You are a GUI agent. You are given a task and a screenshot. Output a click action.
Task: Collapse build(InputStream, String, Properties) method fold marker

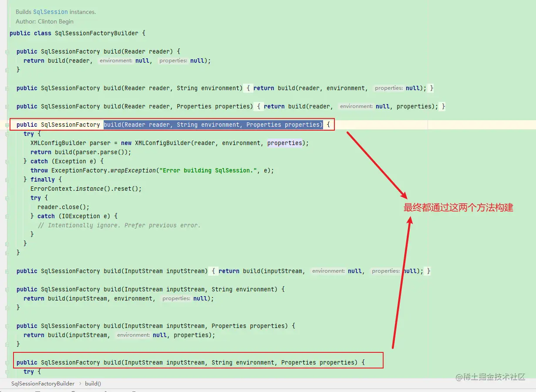[x=7, y=362]
